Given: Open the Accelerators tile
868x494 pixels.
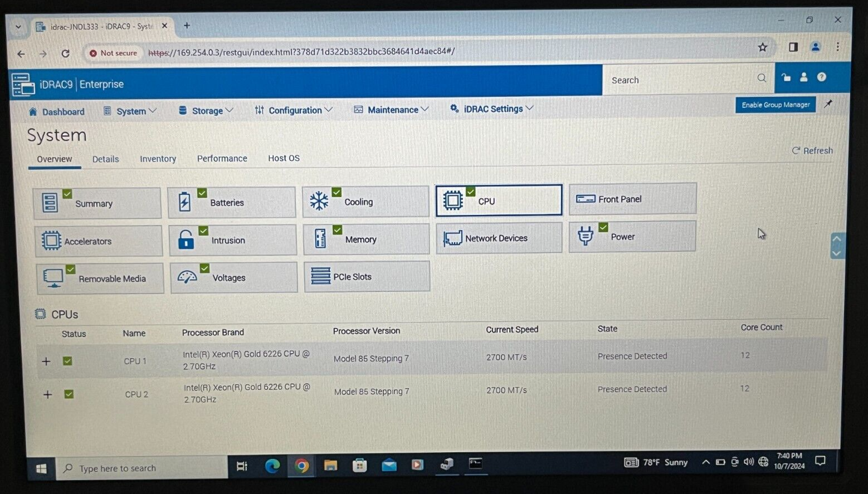Looking at the screenshot, I should point(99,241).
